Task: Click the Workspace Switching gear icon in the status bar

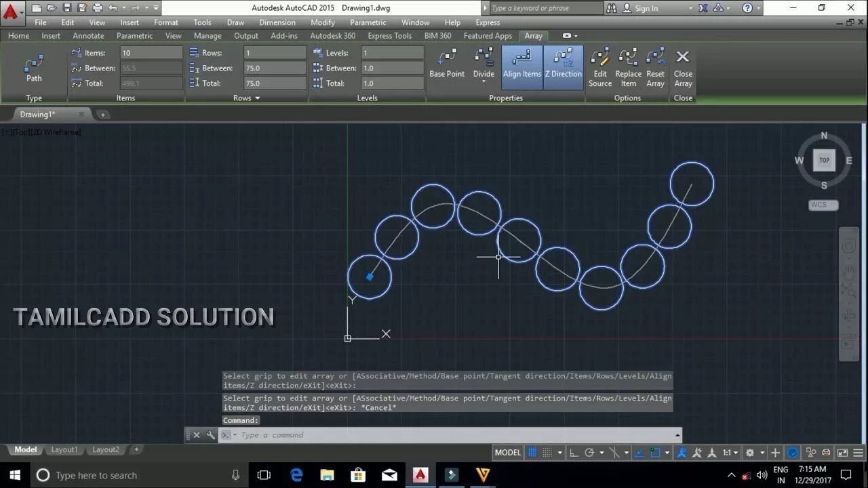Action: (x=749, y=453)
